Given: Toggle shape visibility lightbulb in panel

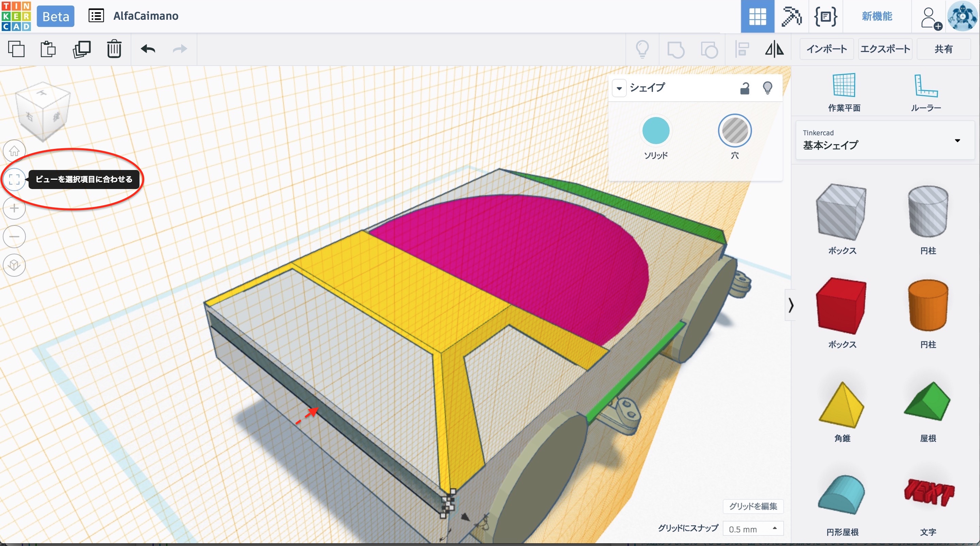Looking at the screenshot, I should (x=767, y=88).
